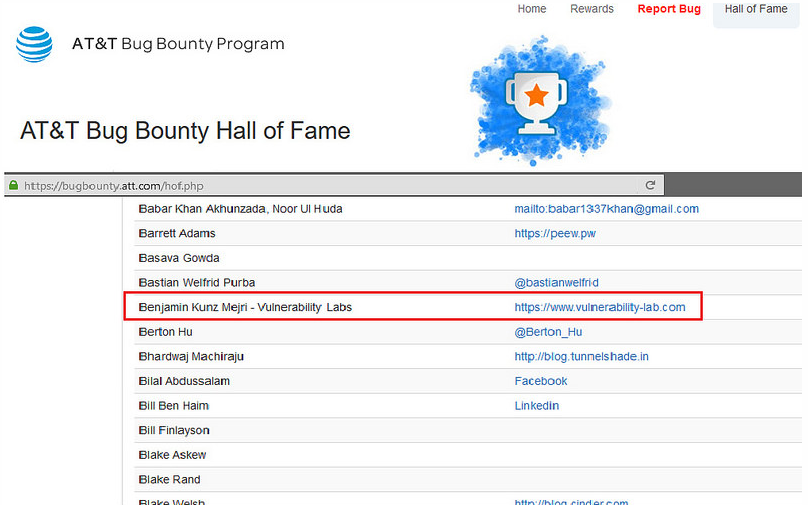This screenshot has height=505, width=808.
Task: Open the @bastianwelfrid profile link
Action: 557,283
